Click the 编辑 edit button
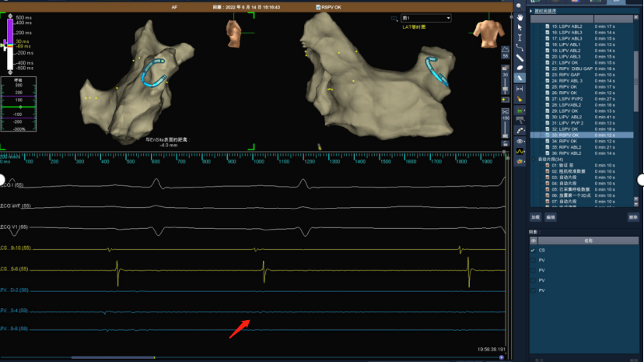 click(x=550, y=217)
